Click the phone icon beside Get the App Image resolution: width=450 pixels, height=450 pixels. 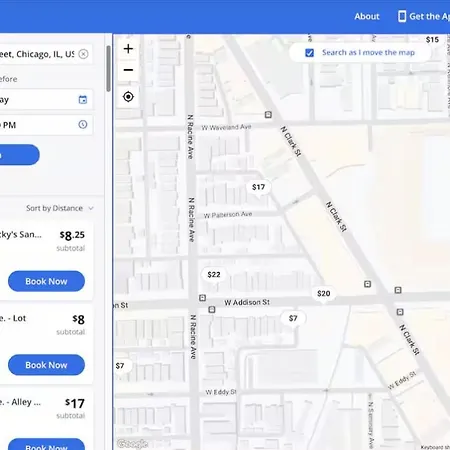pyautogui.click(x=402, y=16)
